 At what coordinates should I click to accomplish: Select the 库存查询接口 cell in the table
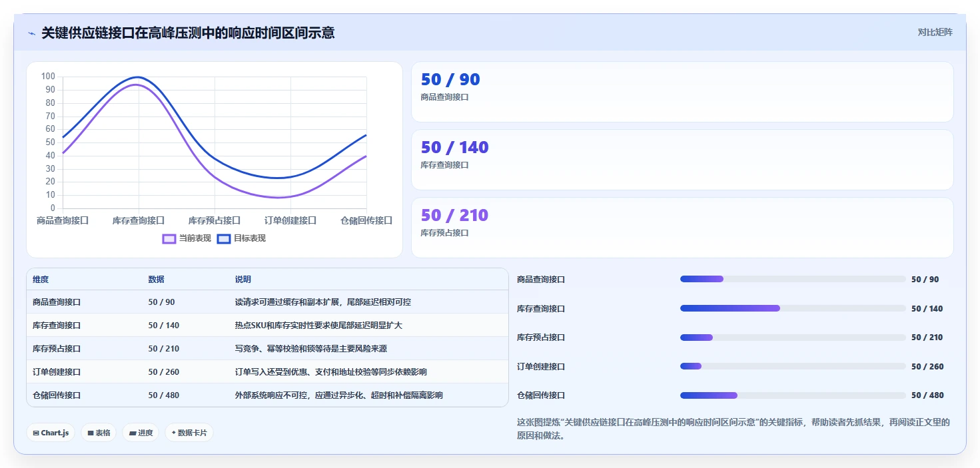57,326
